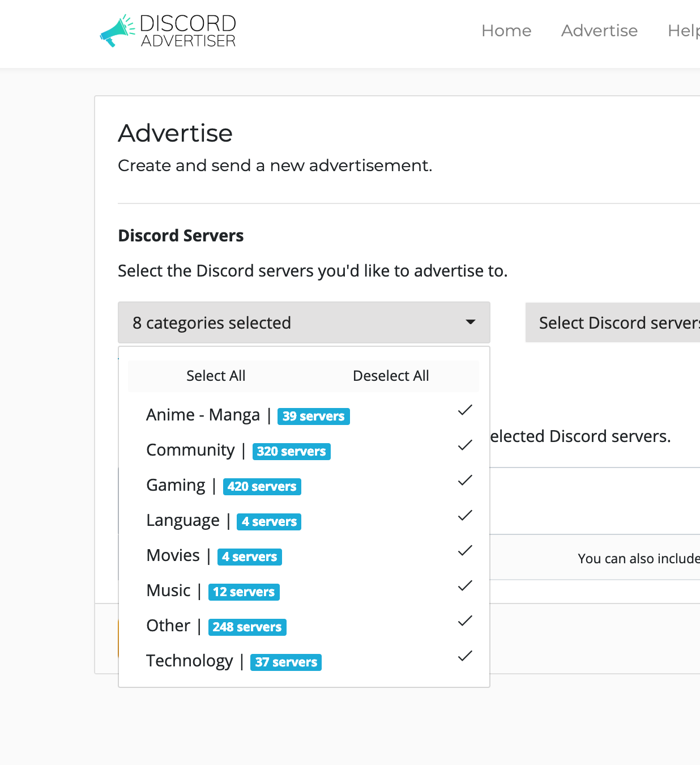700x765 pixels.
Task: Toggle the Community category option
Action: point(304,450)
